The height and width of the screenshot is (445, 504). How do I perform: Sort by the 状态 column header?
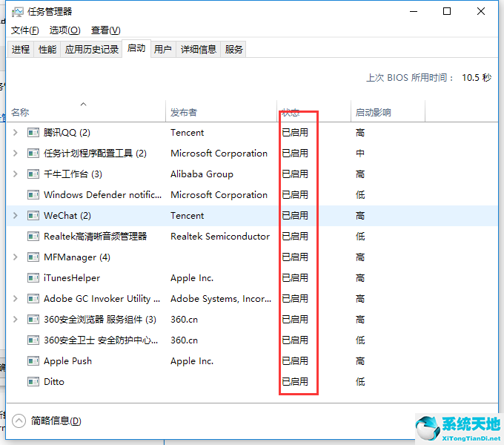pyautogui.click(x=314, y=111)
